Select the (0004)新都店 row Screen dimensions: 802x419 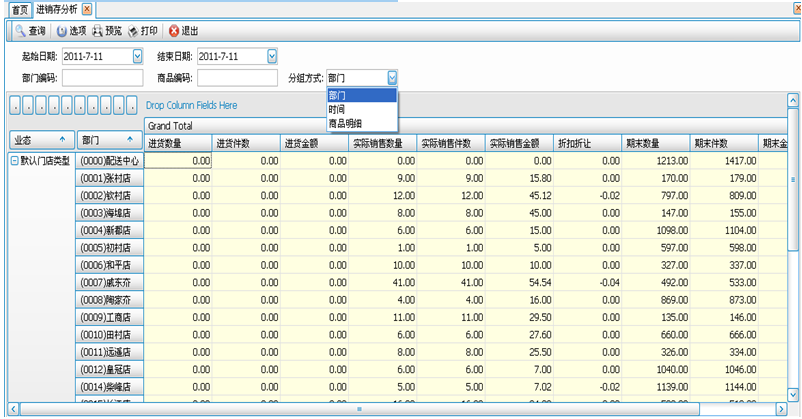point(109,231)
